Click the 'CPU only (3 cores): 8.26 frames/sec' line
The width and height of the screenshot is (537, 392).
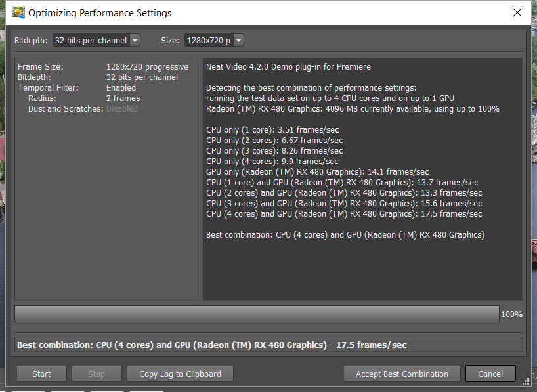point(274,151)
